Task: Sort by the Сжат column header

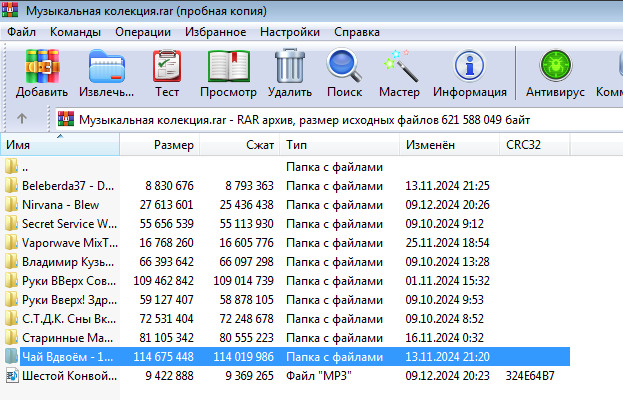Action: point(240,145)
